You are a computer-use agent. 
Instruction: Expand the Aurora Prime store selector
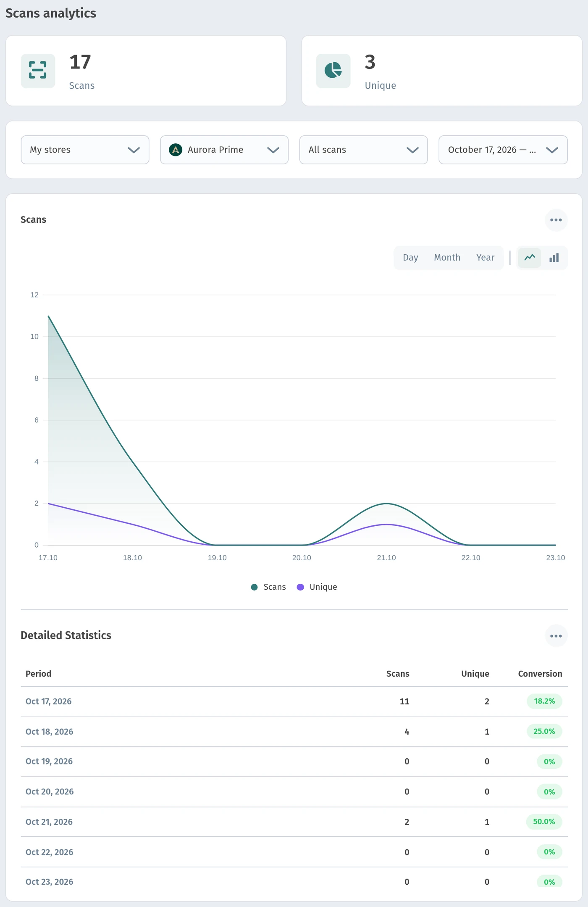tap(224, 150)
